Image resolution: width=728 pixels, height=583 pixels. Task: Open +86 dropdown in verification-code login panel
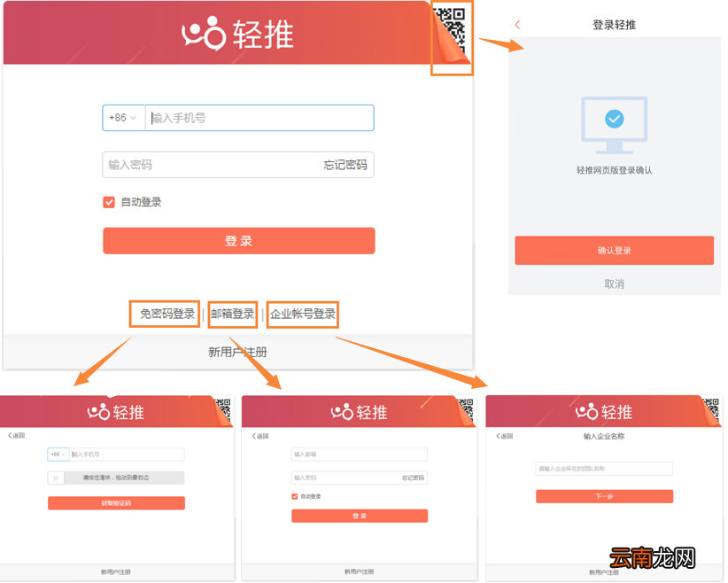(58, 455)
